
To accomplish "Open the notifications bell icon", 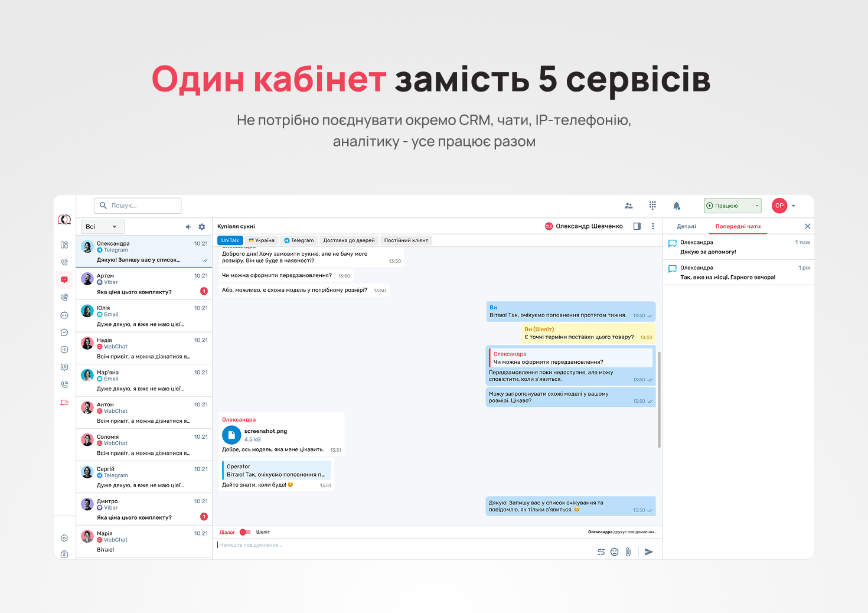I will [677, 206].
